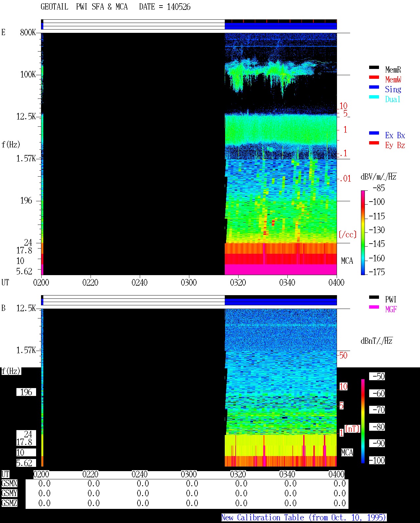The height and width of the screenshot is (523, 420).
Task: Select the "Sing" legend label
Action: tap(393, 89)
